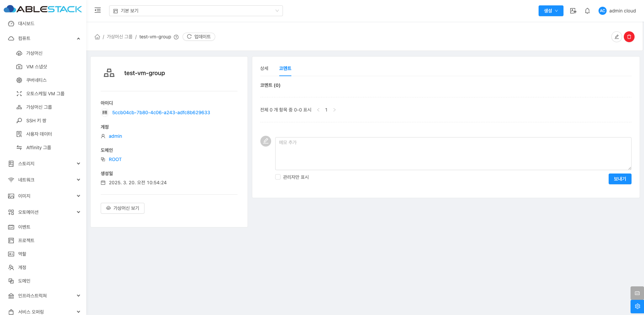Click the group ID 5ccb04cb link
The height and width of the screenshot is (315, 644).
tap(161, 113)
